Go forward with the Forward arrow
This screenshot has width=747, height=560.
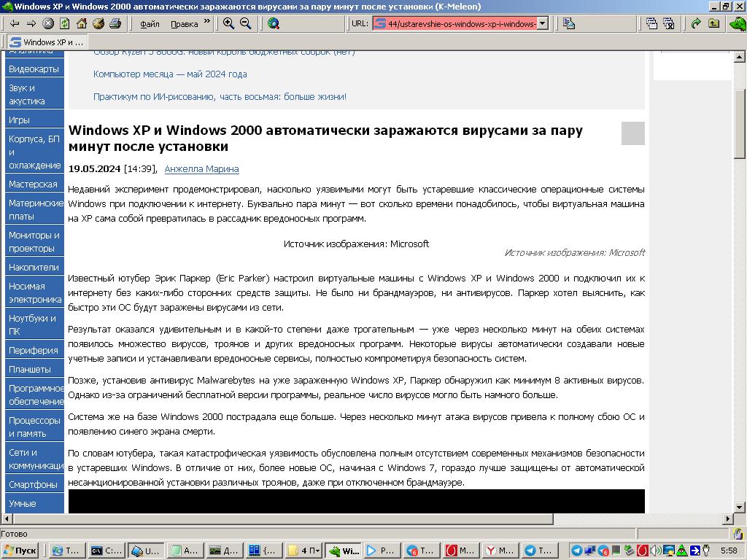click(x=31, y=23)
